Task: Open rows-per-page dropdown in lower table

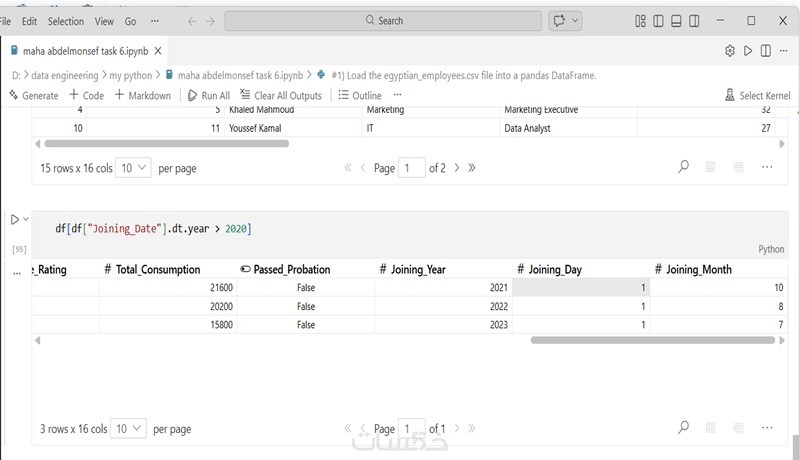Action: [129, 428]
